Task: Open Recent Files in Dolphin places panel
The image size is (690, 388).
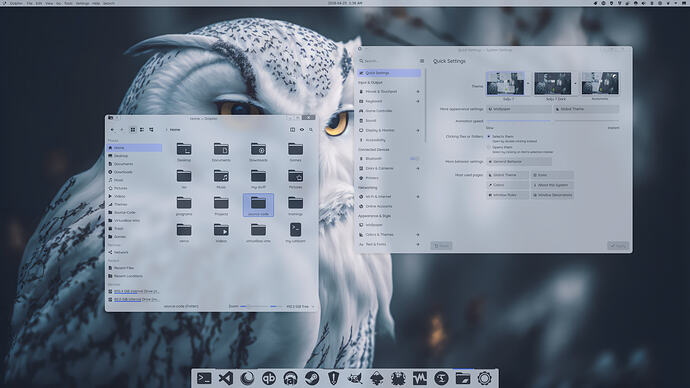Action: (x=135, y=268)
